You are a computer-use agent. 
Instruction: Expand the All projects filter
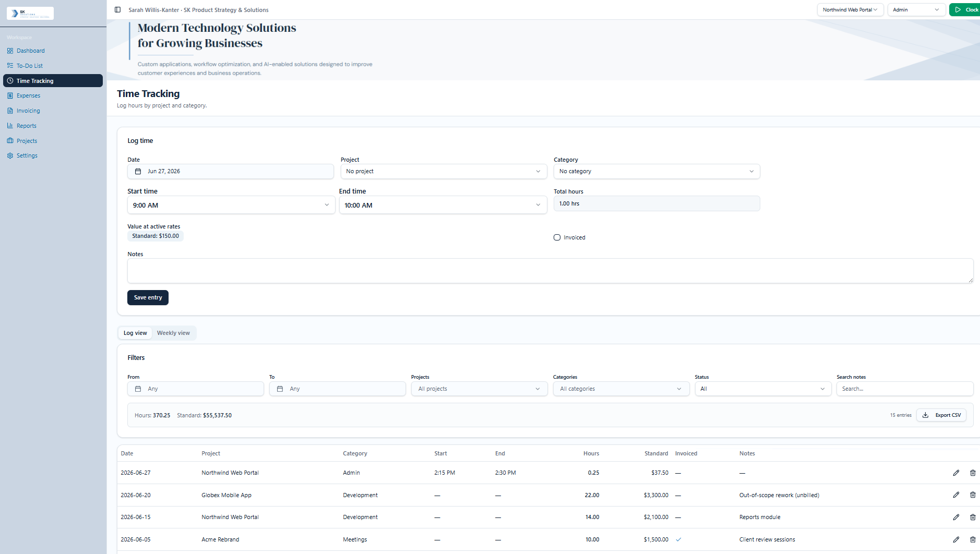coord(479,389)
